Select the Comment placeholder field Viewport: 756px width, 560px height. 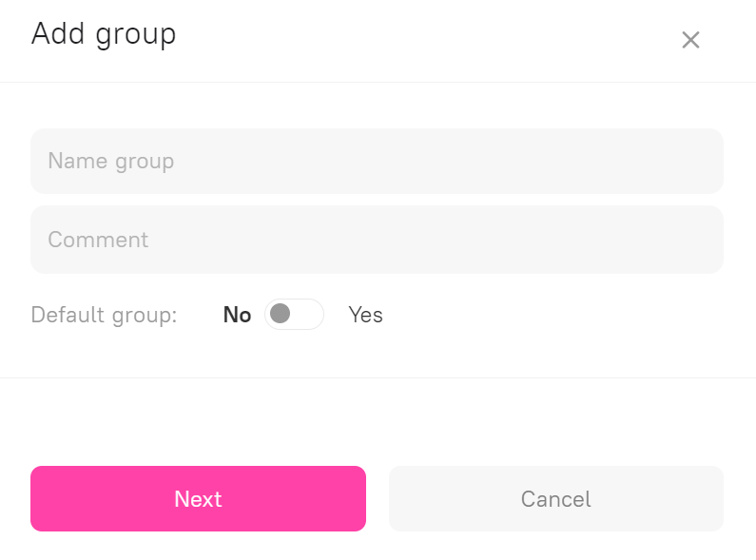click(377, 240)
